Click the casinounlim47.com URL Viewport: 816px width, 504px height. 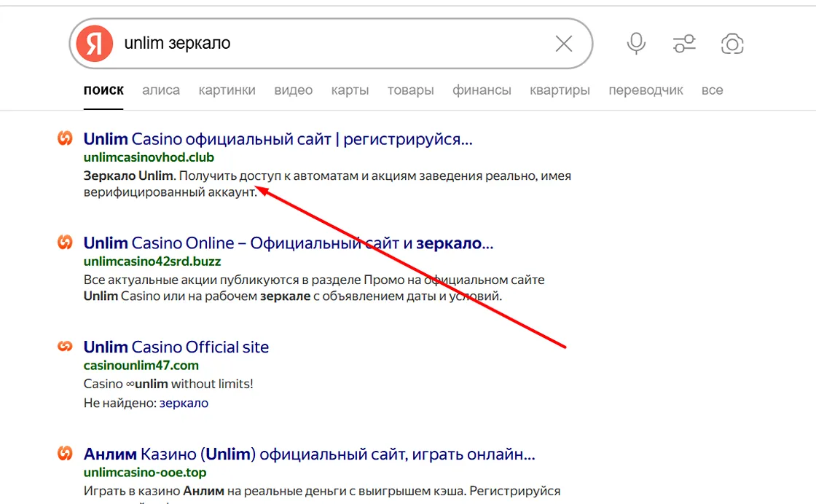(x=141, y=365)
